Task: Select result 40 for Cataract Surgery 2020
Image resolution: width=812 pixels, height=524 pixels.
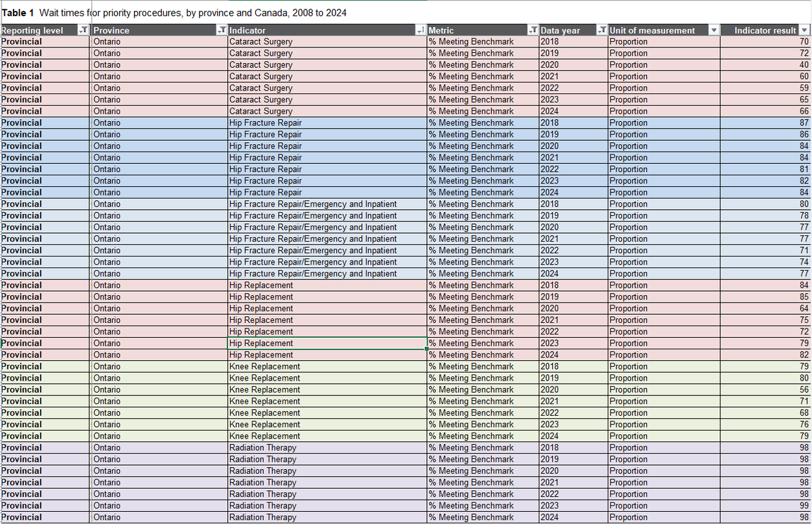Action: point(765,64)
